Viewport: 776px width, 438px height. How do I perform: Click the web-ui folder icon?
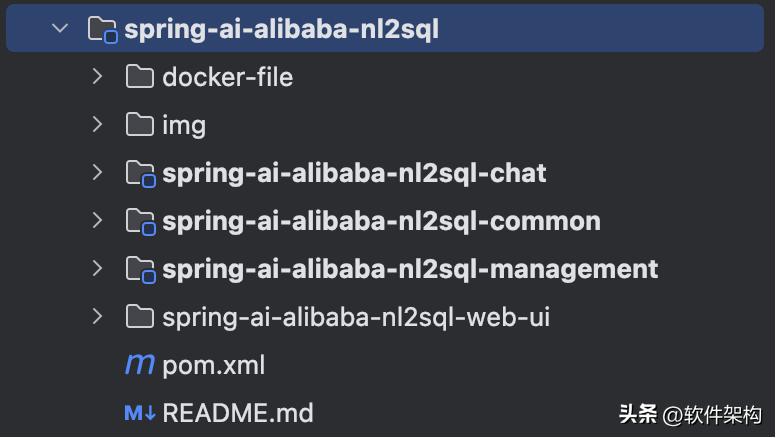(140, 317)
